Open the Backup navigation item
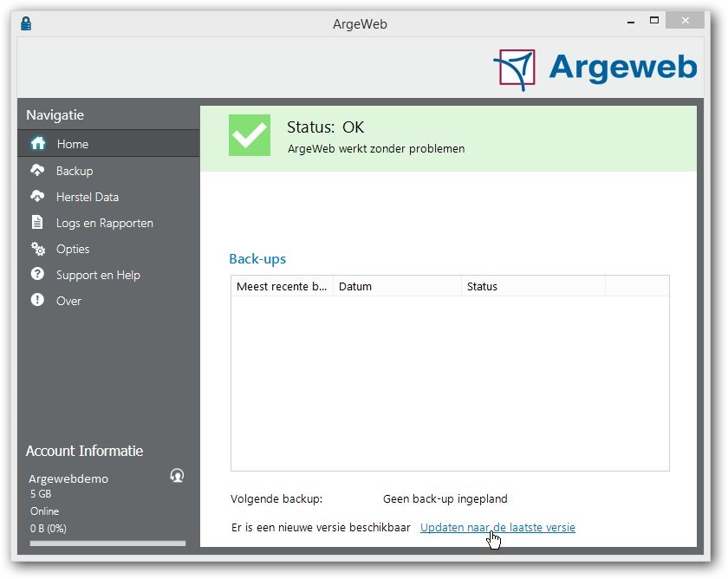The image size is (728, 579). coord(108,171)
